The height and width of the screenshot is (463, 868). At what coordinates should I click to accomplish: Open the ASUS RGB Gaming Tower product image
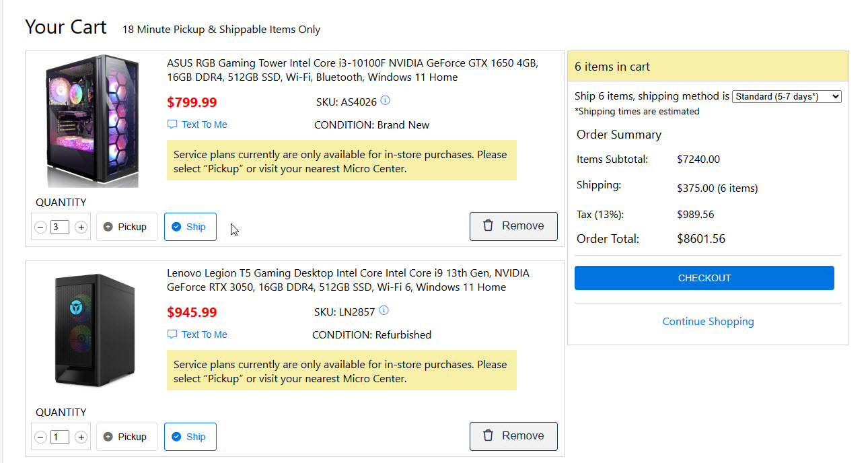[x=92, y=121]
